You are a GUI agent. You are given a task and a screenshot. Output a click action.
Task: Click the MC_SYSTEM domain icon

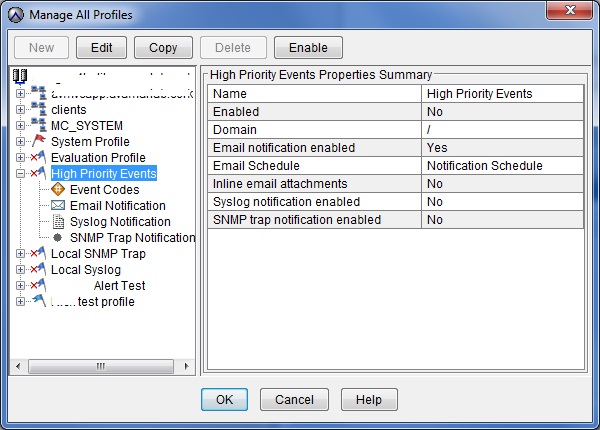coord(39,125)
